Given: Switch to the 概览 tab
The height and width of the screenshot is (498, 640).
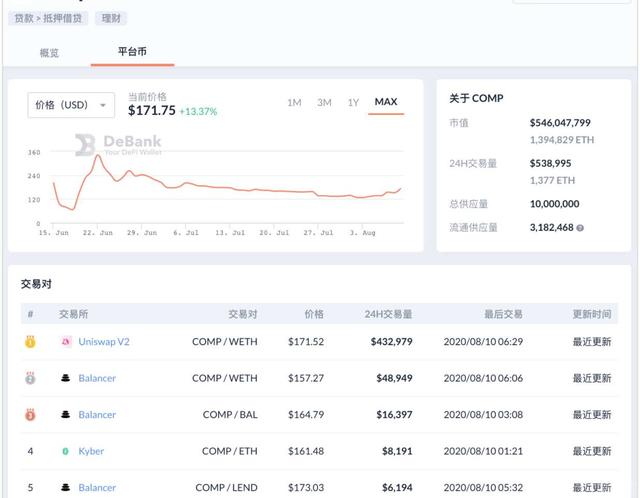Looking at the screenshot, I should pos(49,53).
